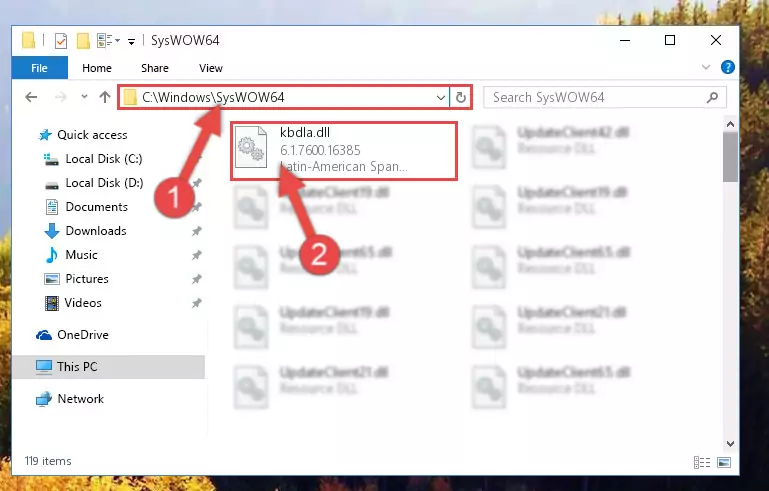
Task: Refresh the SysWOW64 folder view
Action: (x=461, y=98)
